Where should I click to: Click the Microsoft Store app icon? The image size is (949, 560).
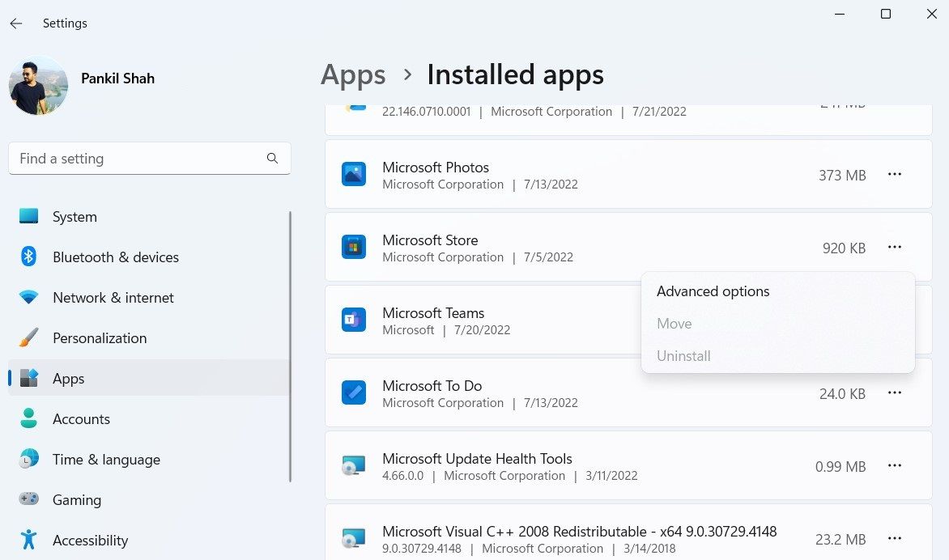click(x=354, y=247)
